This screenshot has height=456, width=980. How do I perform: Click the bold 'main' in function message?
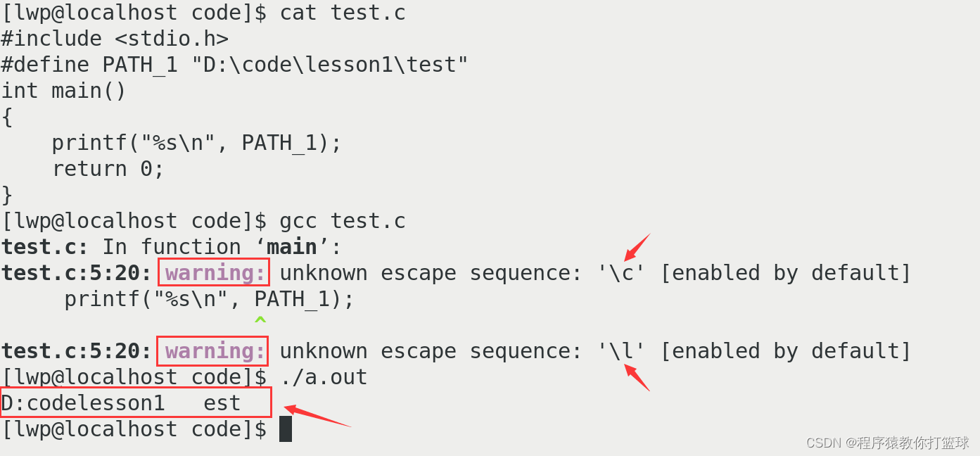pyautogui.click(x=292, y=247)
